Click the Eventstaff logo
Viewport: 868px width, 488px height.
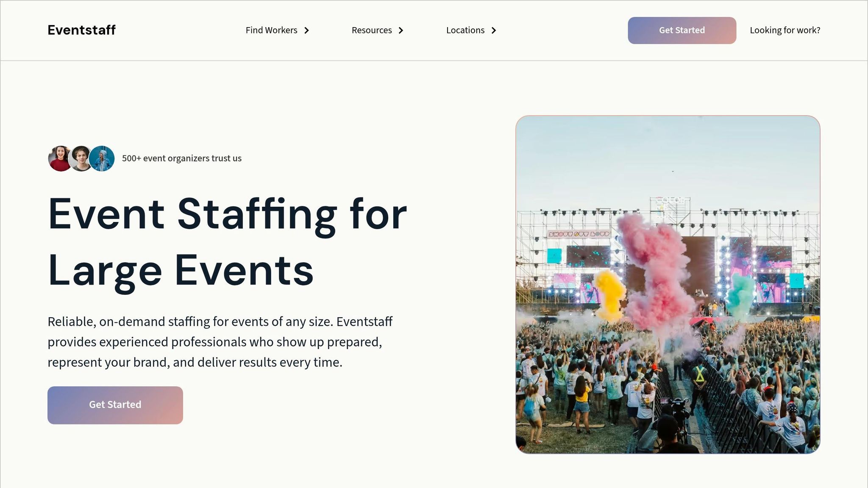point(81,30)
